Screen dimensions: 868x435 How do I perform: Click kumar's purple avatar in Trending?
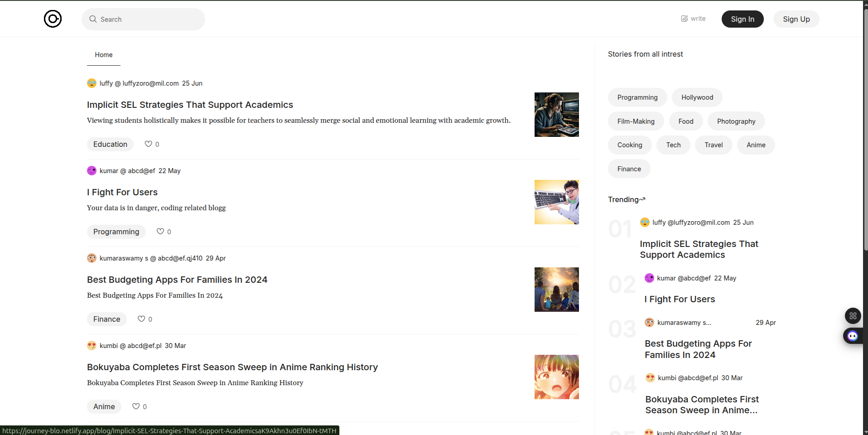[x=649, y=278]
